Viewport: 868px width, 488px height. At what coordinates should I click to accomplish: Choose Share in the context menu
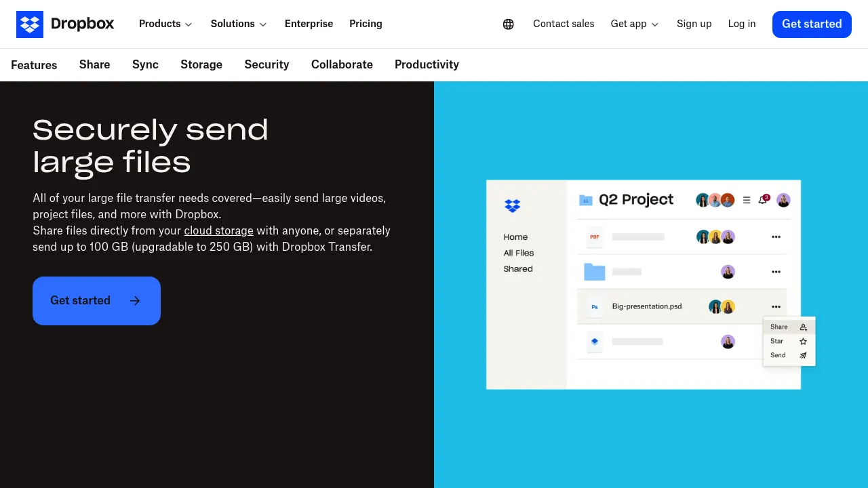tap(789, 327)
